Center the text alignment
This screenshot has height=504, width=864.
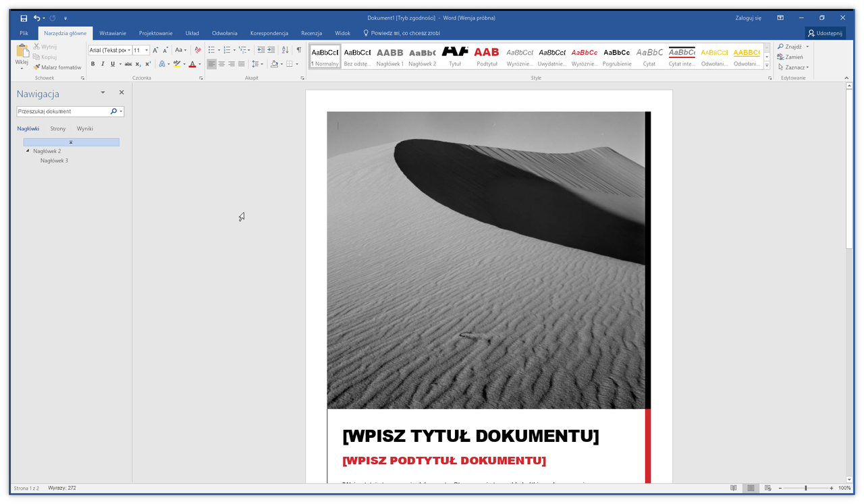[221, 64]
